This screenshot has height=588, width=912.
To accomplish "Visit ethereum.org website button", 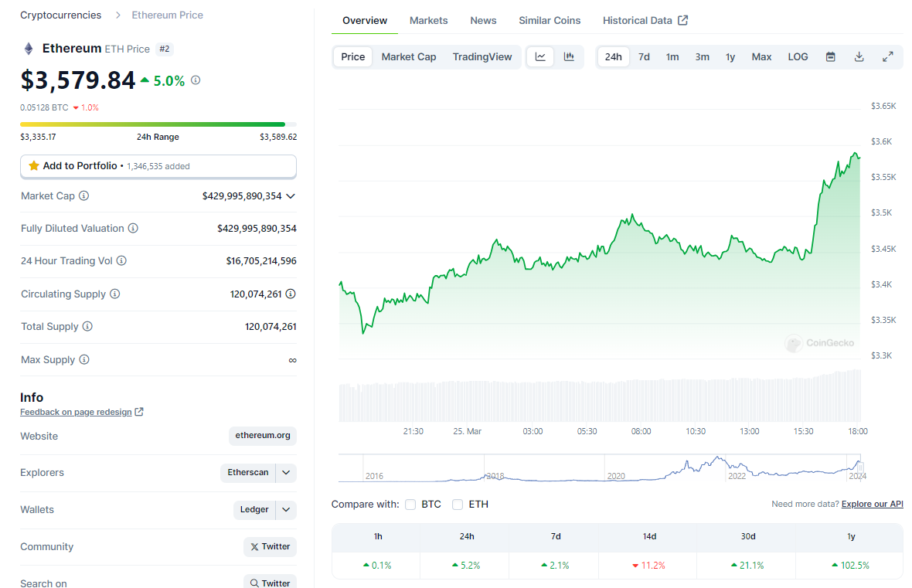I will pos(263,436).
